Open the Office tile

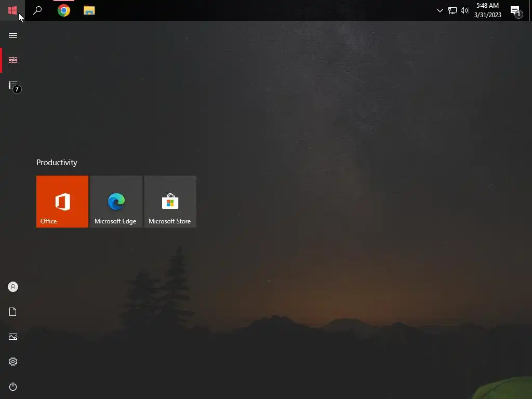point(62,202)
